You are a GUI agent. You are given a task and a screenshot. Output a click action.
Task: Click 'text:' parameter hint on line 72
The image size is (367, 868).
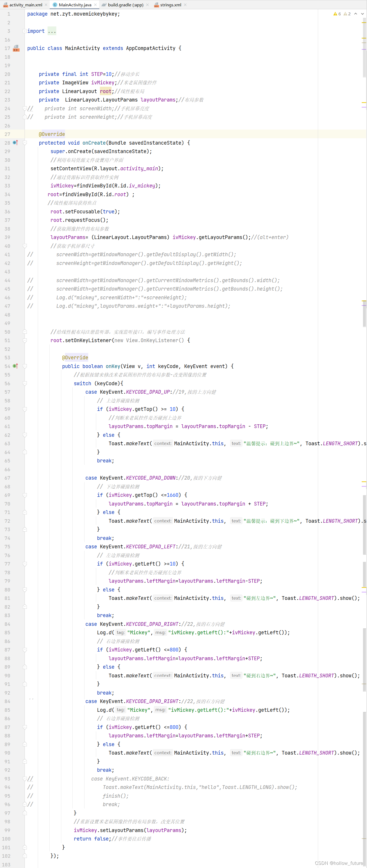(x=236, y=521)
